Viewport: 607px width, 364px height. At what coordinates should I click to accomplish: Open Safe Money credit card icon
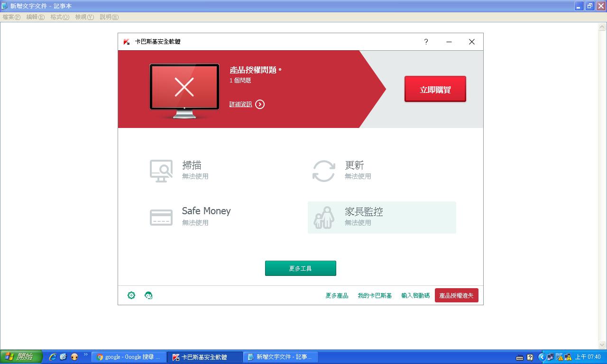[161, 217]
